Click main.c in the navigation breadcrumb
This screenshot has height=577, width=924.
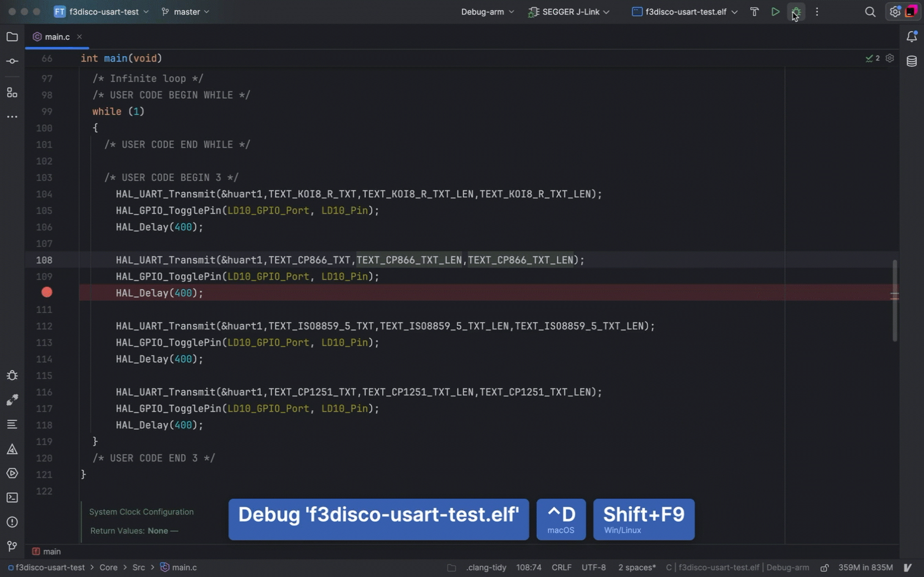click(178, 568)
